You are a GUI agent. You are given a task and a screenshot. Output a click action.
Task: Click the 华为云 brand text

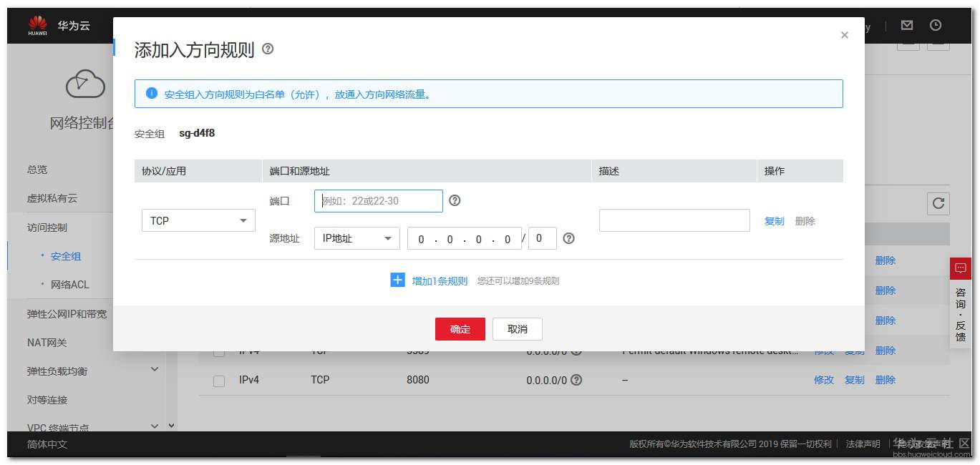click(x=74, y=26)
